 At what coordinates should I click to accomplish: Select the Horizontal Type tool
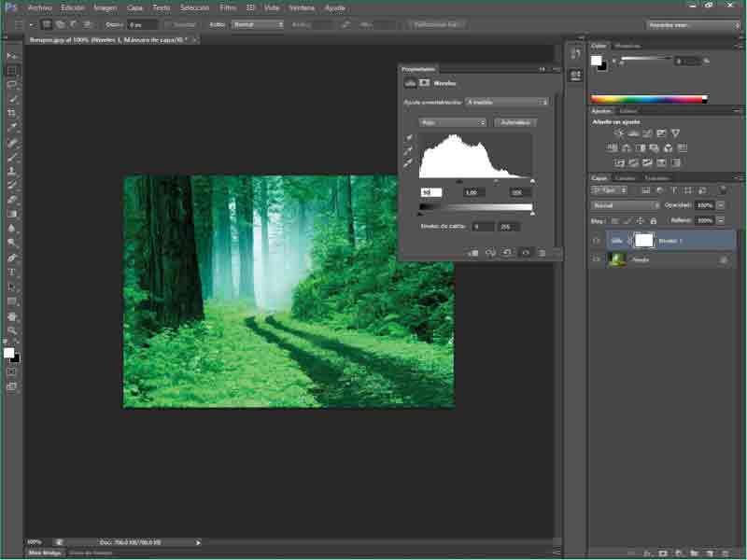tap(13, 272)
